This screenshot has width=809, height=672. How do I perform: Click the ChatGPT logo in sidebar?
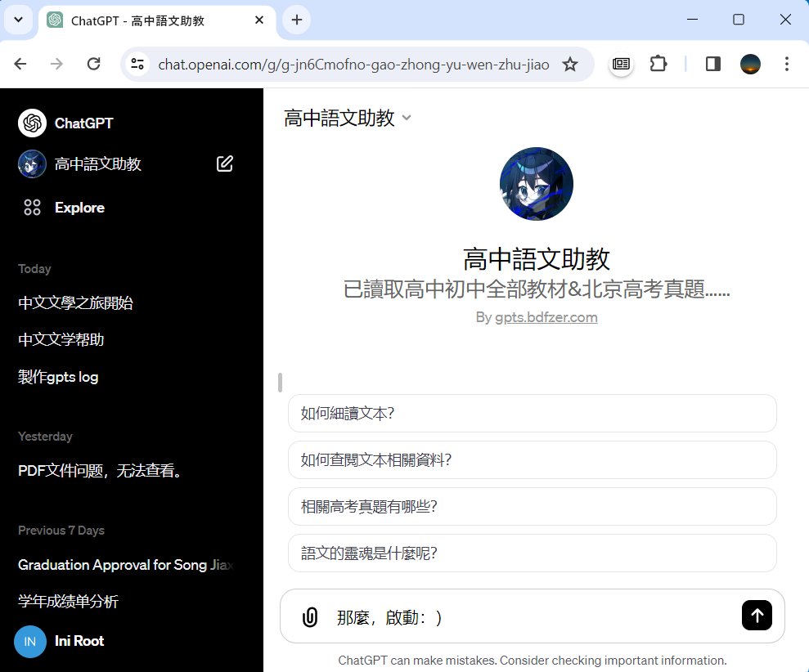[x=32, y=123]
